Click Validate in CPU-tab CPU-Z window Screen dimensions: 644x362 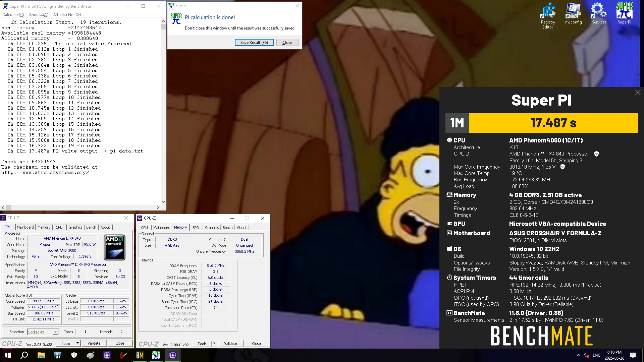(94, 343)
